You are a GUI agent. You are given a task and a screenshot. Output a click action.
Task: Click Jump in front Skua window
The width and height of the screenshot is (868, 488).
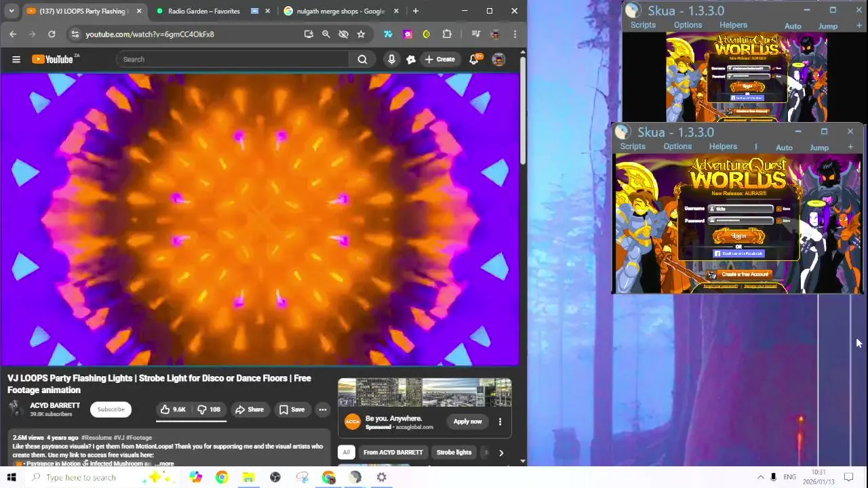click(819, 147)
